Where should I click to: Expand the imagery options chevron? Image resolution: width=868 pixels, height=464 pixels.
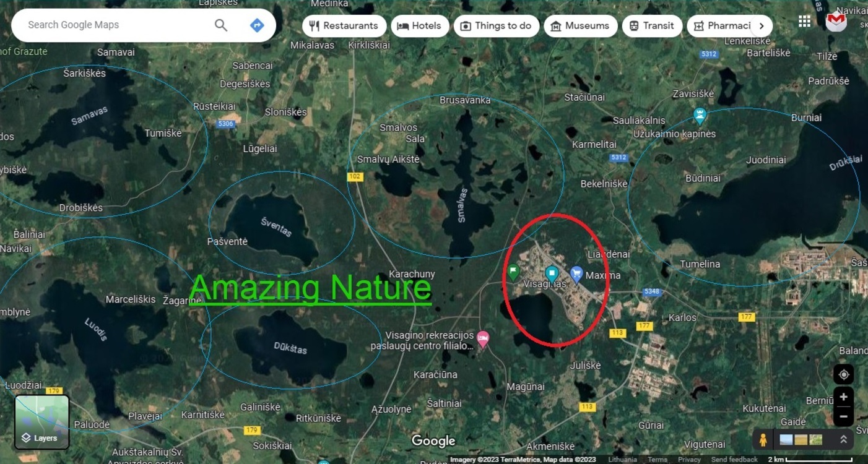[x=843, y=439]
